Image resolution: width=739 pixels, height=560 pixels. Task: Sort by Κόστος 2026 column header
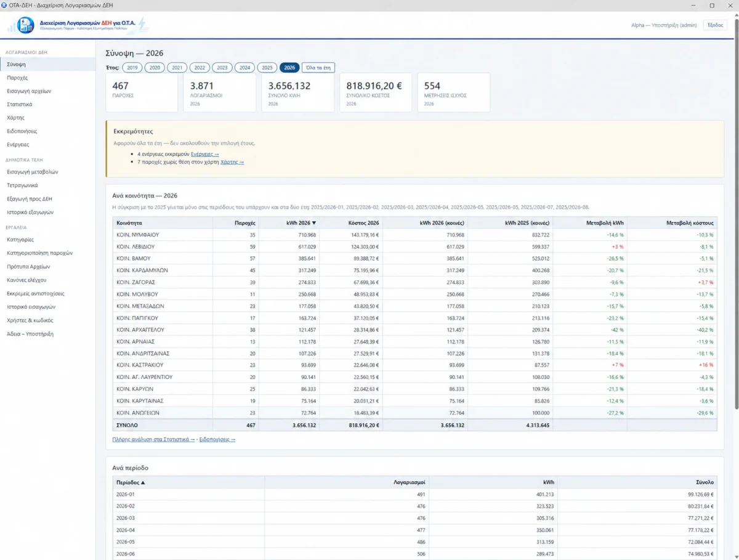[352, 223]
